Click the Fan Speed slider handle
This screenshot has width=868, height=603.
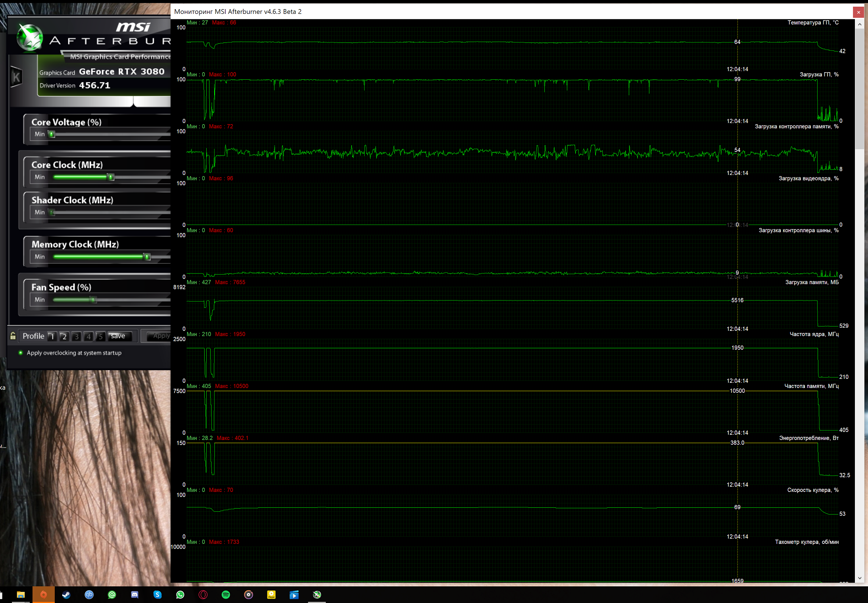[x=94, y=300]
